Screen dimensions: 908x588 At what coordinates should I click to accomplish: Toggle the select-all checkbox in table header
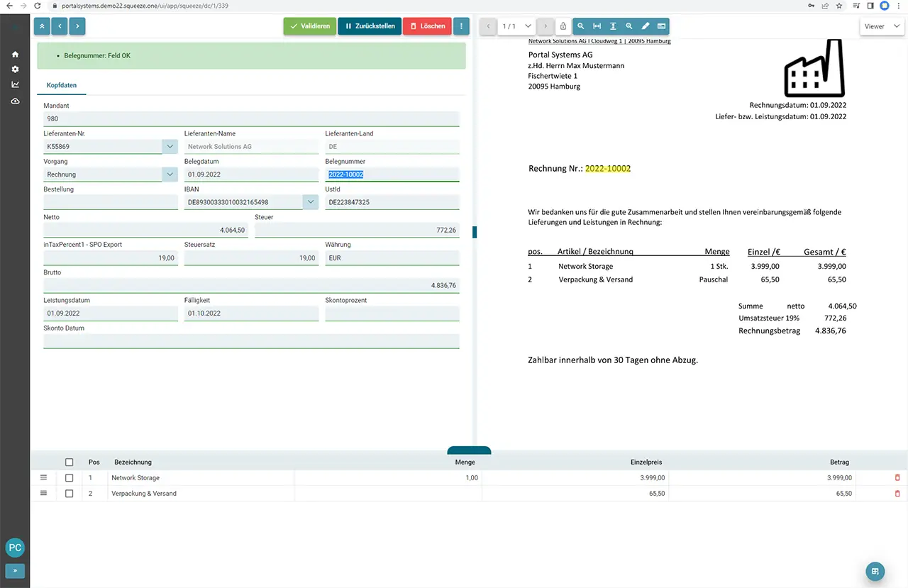pyautogui.click(x=69, y=462)
